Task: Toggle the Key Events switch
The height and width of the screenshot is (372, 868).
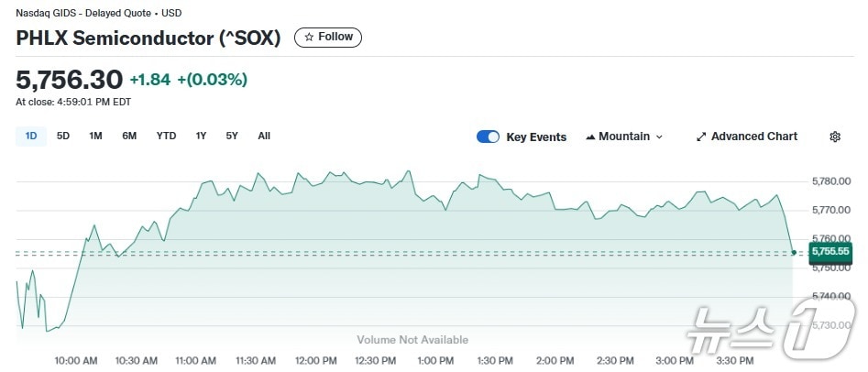Action: coord(488,137)
